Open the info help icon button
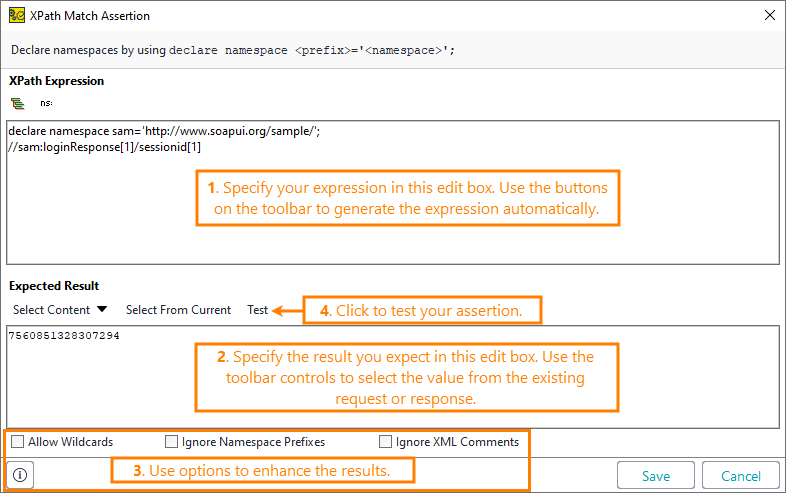The width and height of the screenshot is (786, 493). (20, 474)
